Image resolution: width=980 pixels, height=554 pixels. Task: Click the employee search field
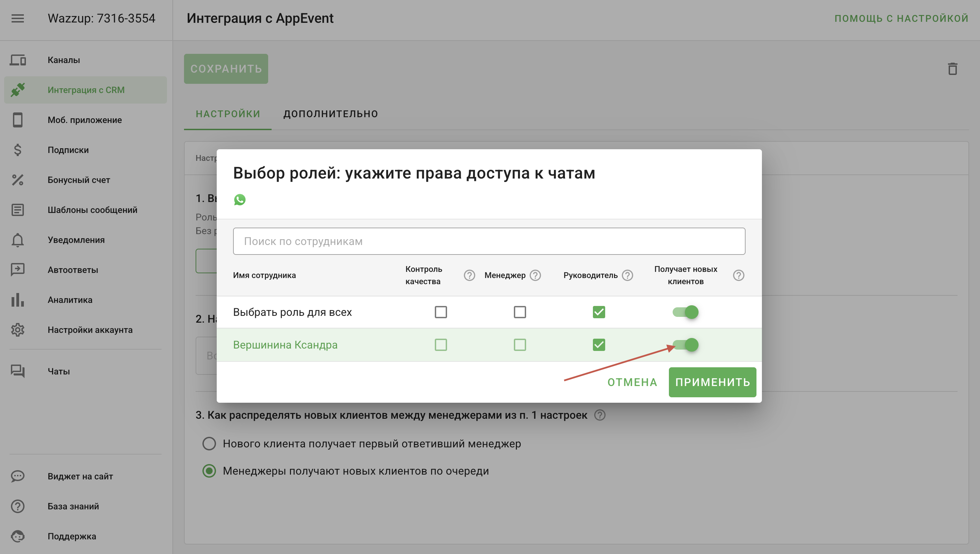(x=489, y=241)
